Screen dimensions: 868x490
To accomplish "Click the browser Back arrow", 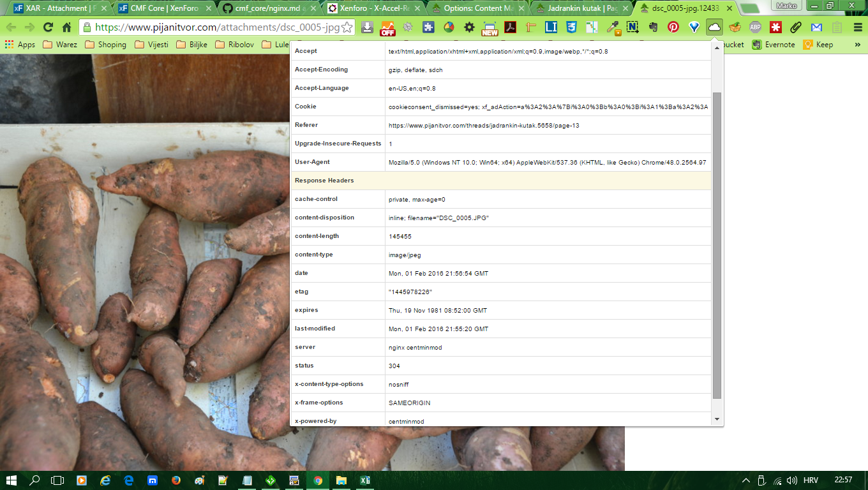I will (x=11, y=27).
